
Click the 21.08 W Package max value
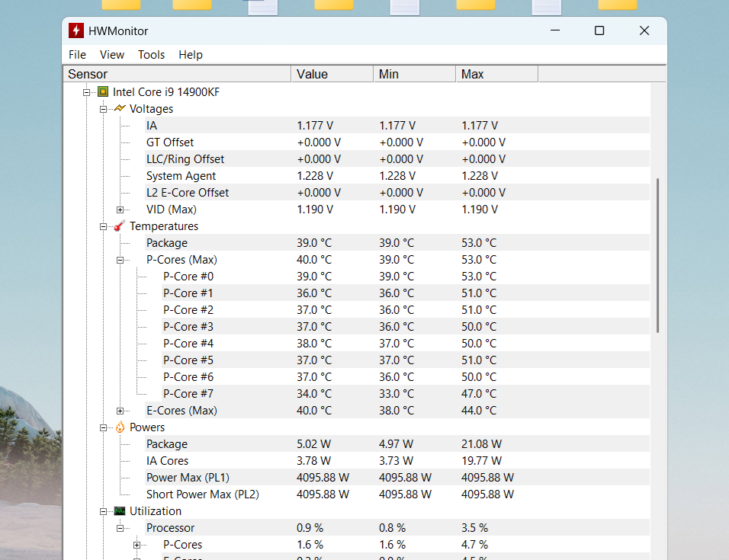[481, 444]
